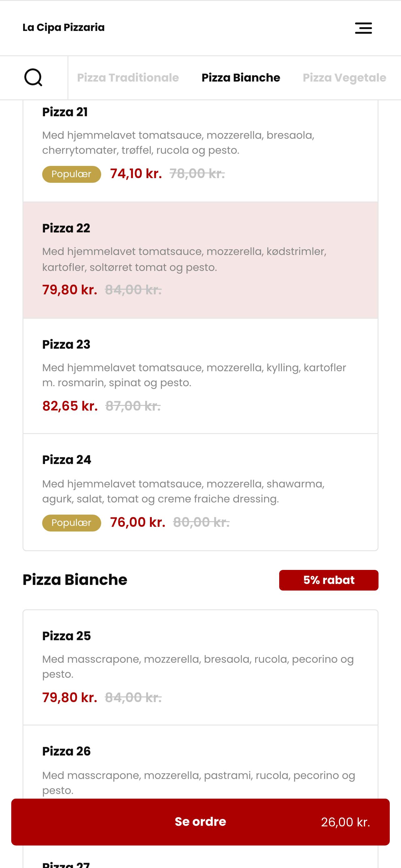Click the Populær badge on Pizza 21
The height and width of the screenshot is (868, 401).
(x=72, y=174)
